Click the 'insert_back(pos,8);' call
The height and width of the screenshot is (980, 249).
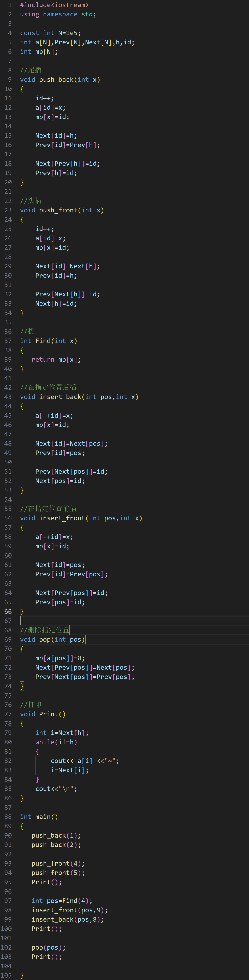68,920
